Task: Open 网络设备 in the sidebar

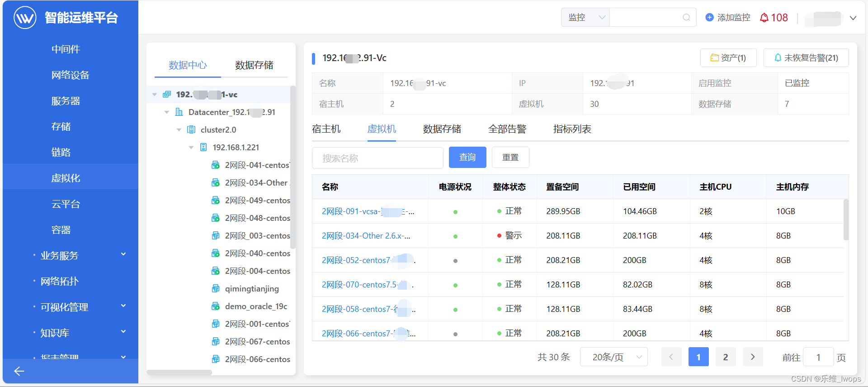Action: (x=71, y=75)
